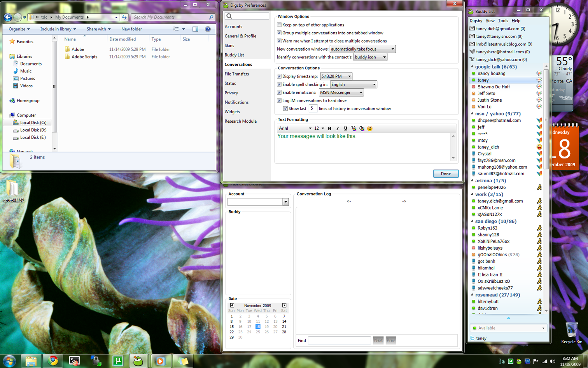Toggle the Explorer preview pane icon
The image size is (588, 368).
point(195,29)
